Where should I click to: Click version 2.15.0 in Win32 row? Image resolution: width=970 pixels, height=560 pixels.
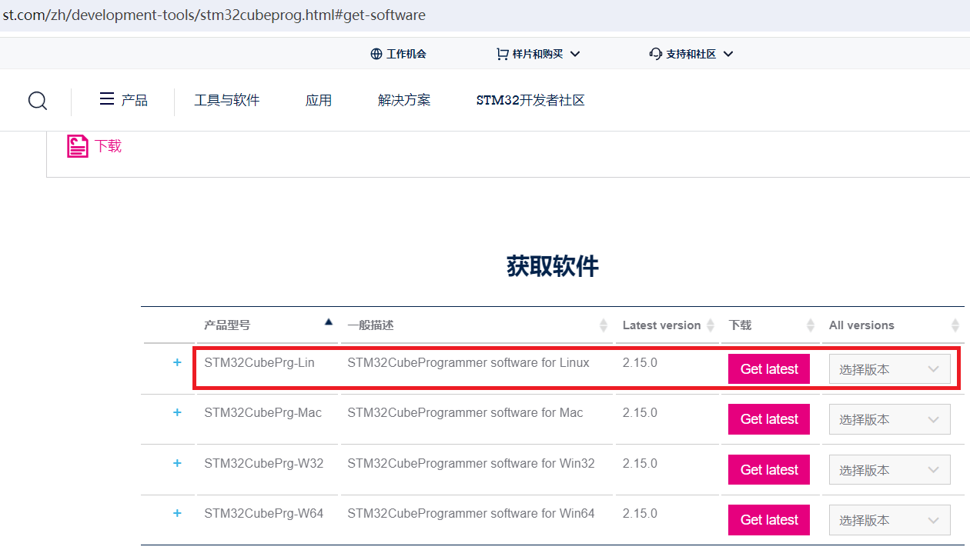pyautogui.click(x=640, y=463)
